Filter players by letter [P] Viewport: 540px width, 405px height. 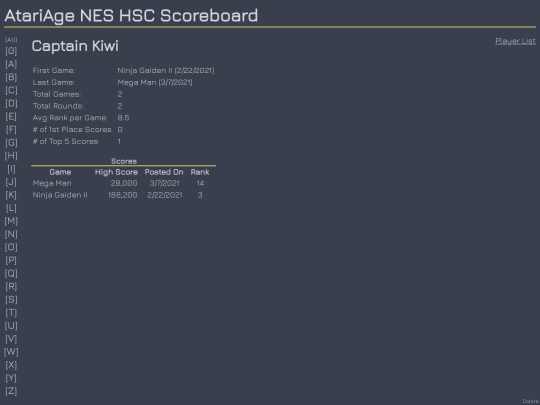(x=11, y=260)
